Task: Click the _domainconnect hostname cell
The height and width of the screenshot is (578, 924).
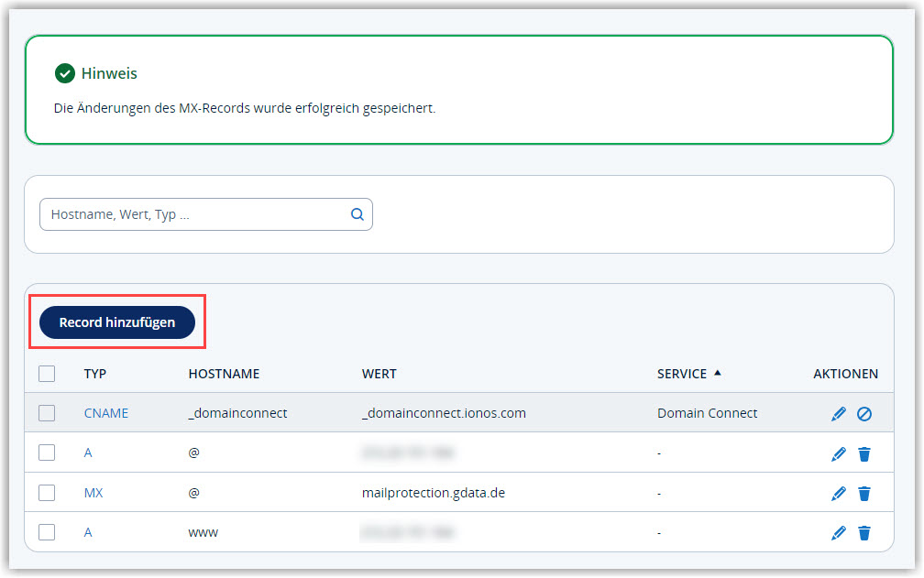Action: coord(237,413)
